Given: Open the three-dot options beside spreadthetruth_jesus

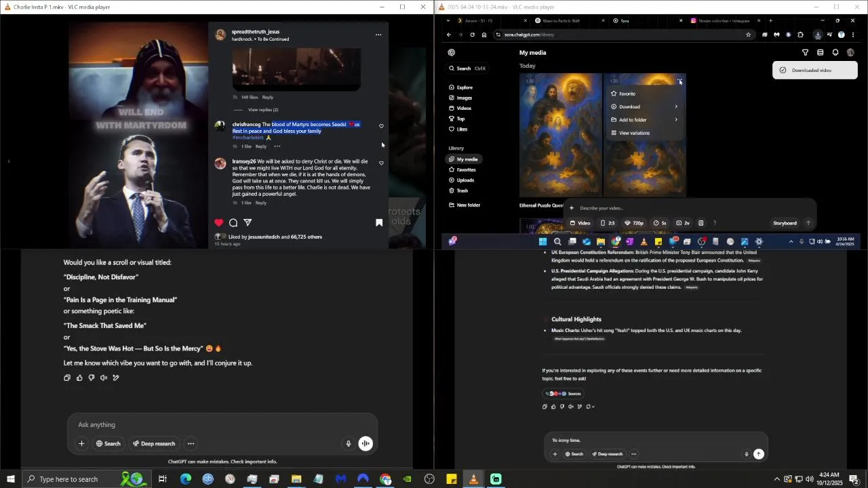Looking at the screenshot, I should tap(378, 35).
